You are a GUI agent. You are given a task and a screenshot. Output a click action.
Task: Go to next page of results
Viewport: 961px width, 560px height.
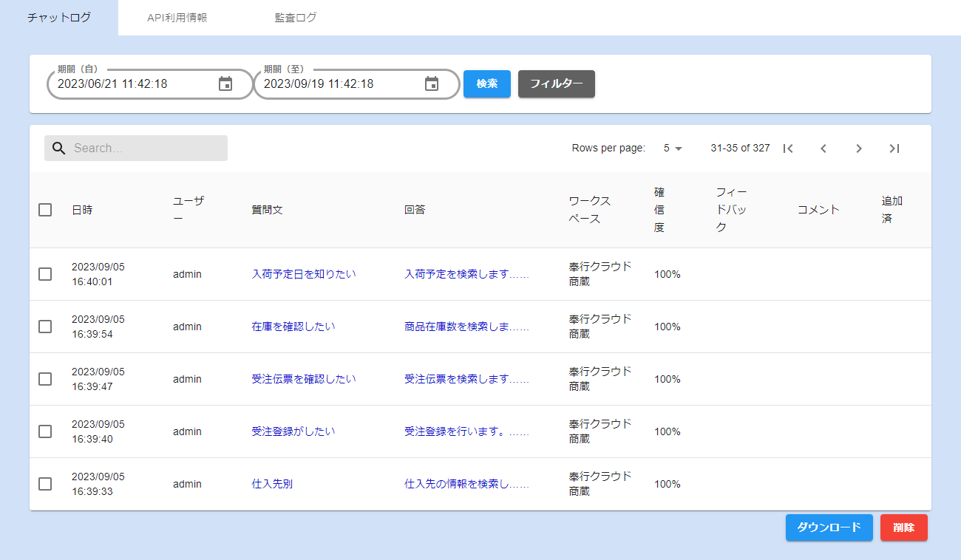coord(859,148)
